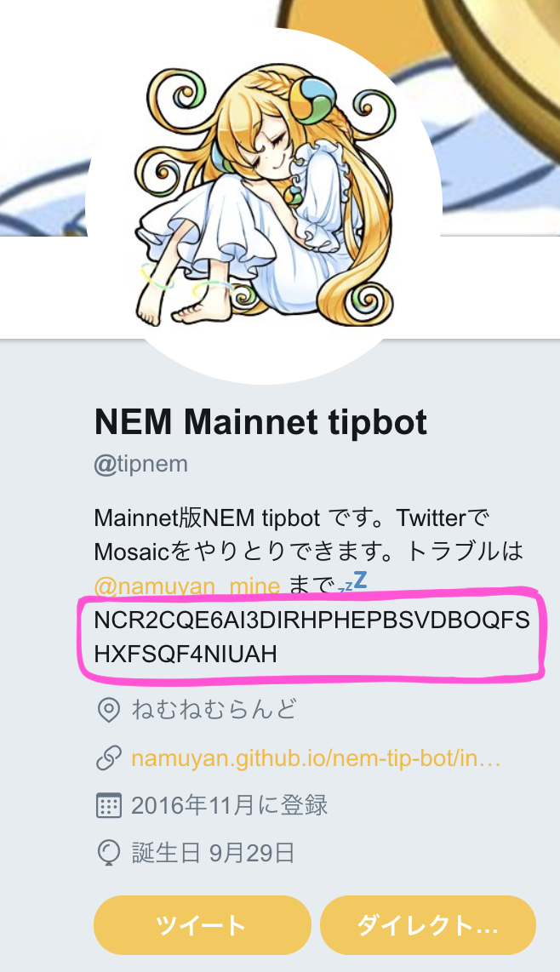Click the chain link icon

[x=109, y=758]
